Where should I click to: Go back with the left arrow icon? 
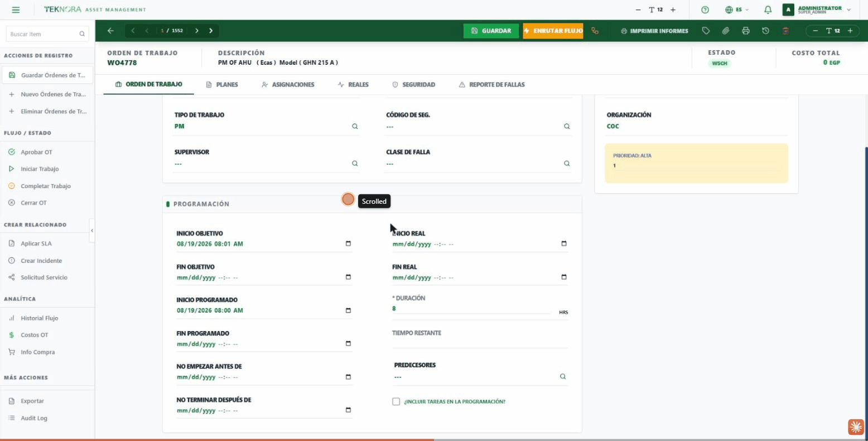point(110,31)
